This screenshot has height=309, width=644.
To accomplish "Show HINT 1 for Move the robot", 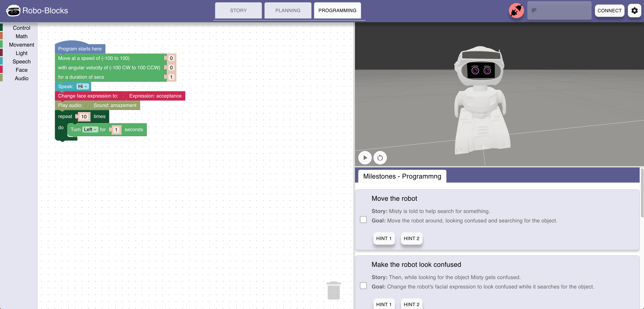I will point(384,238).
